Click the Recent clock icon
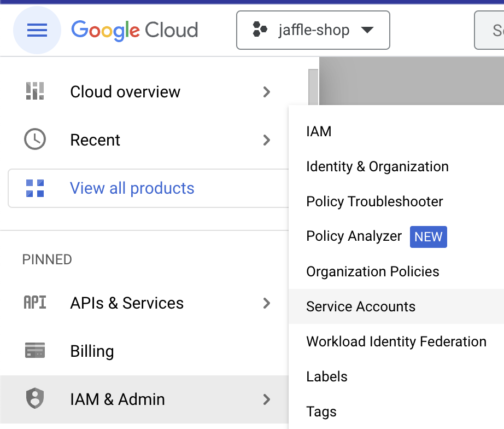 pyautogui.click(x=35, y=140)
